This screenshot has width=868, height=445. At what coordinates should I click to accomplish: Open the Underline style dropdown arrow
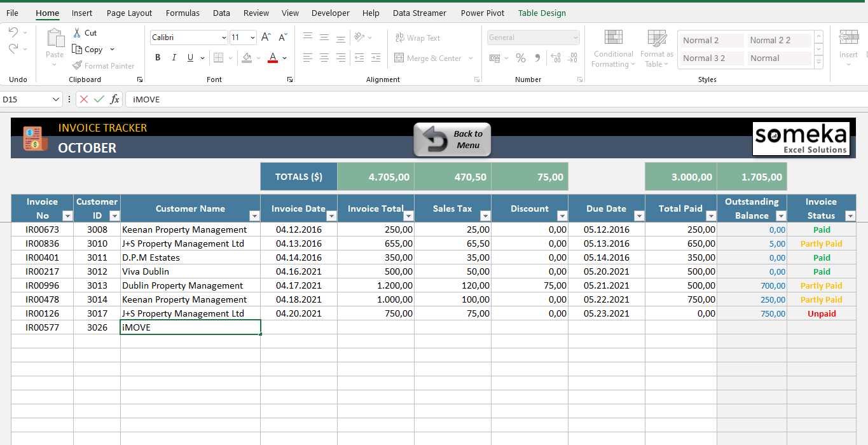pyautogui.click(x=202, y=58)
